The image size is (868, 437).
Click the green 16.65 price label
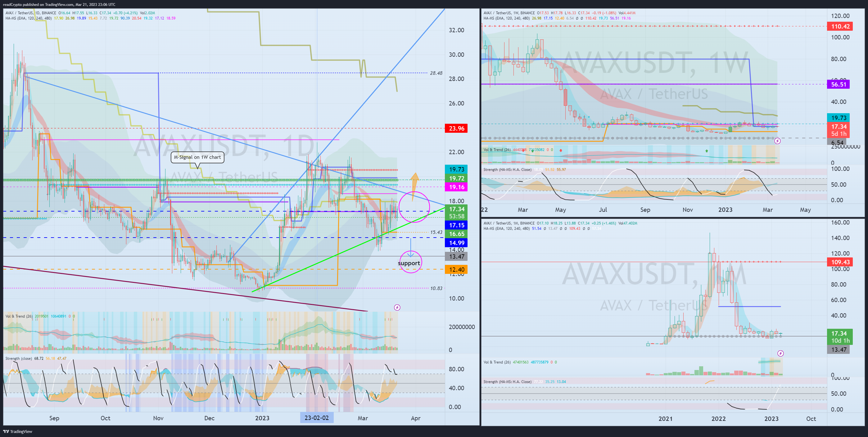[456, 234]
